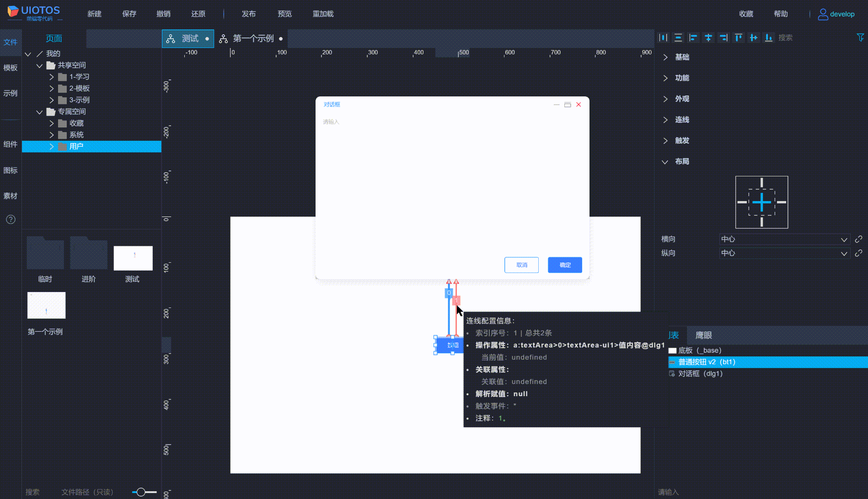Toggle the link icon beside 纵向 setting

[859, 253]
